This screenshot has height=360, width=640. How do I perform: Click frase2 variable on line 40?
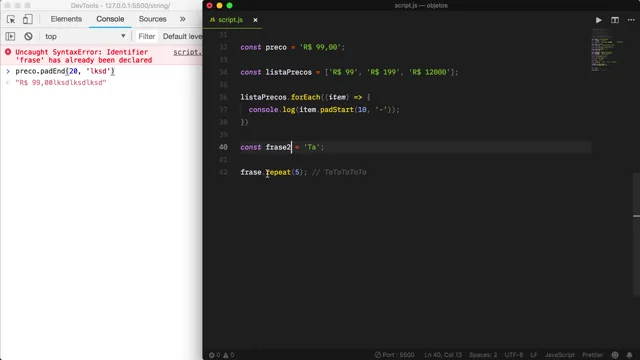click(278, 147)
